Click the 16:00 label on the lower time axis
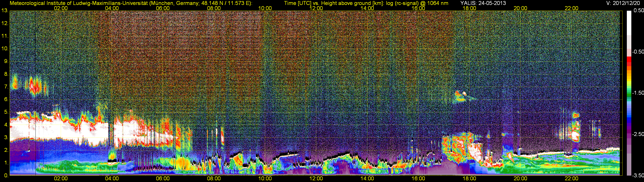This screenshot has width=644, height=182. pos(418,179)
